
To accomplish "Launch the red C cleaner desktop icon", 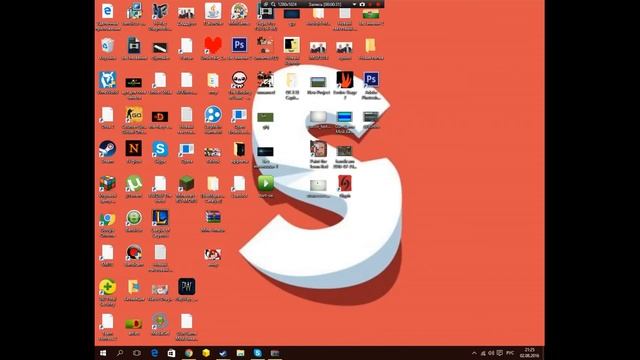I will [x=134, y=253].
